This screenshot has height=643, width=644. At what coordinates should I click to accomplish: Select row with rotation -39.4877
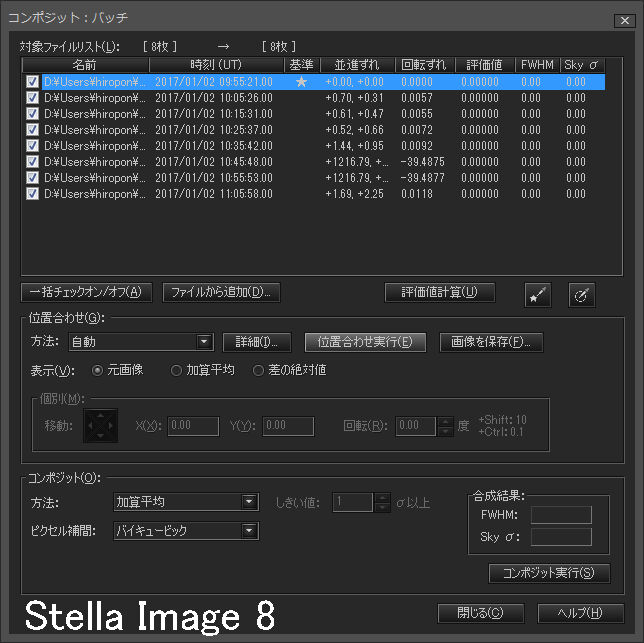coord(313,178)
